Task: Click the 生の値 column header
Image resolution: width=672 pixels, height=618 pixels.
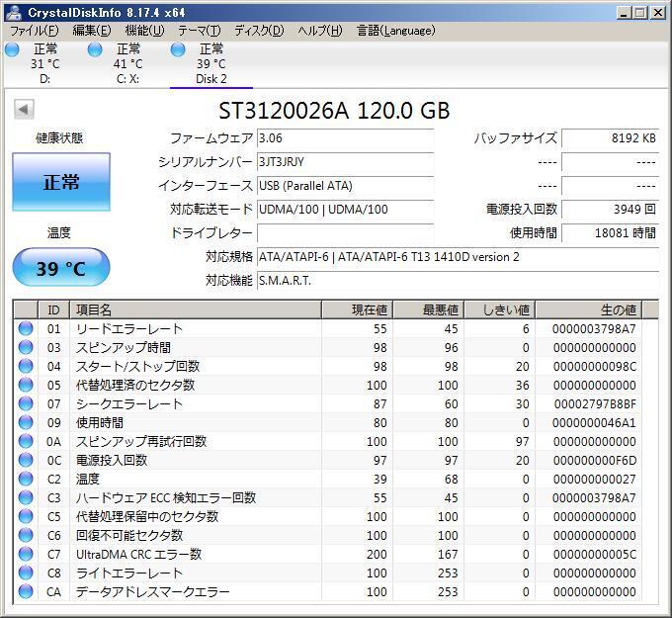Action: coord(588,309)
